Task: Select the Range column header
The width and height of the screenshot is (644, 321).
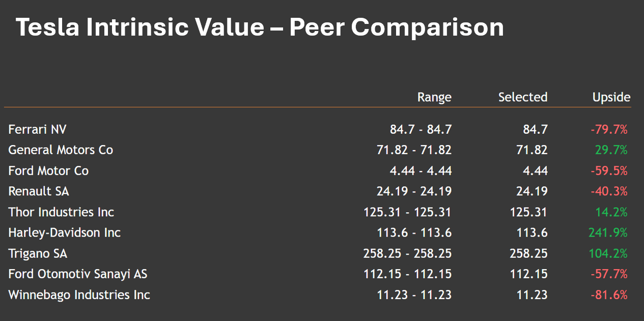Action: point(434,97)
